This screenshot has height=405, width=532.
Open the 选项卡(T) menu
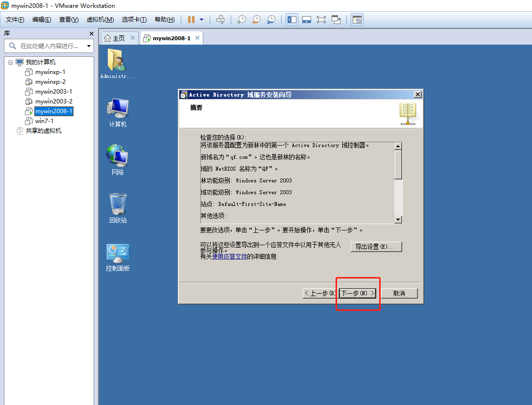pyautogui.click(x=134, y=20)
